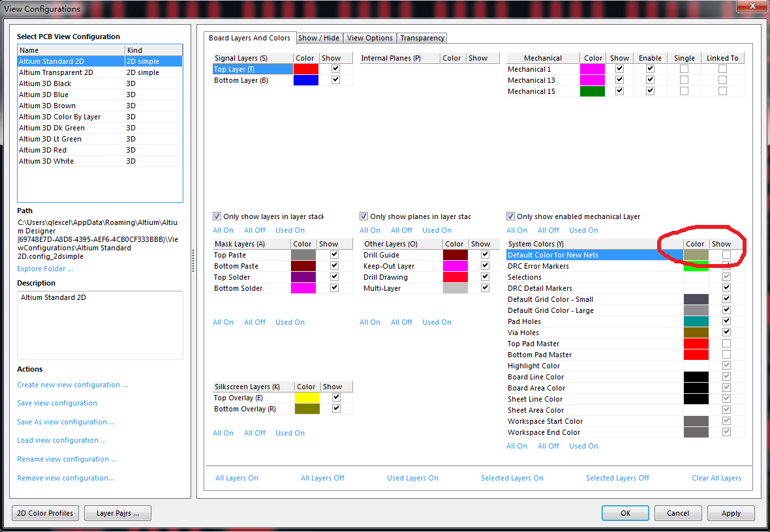Toggle Top Overlay show checkbox

[x=336, y=397]
